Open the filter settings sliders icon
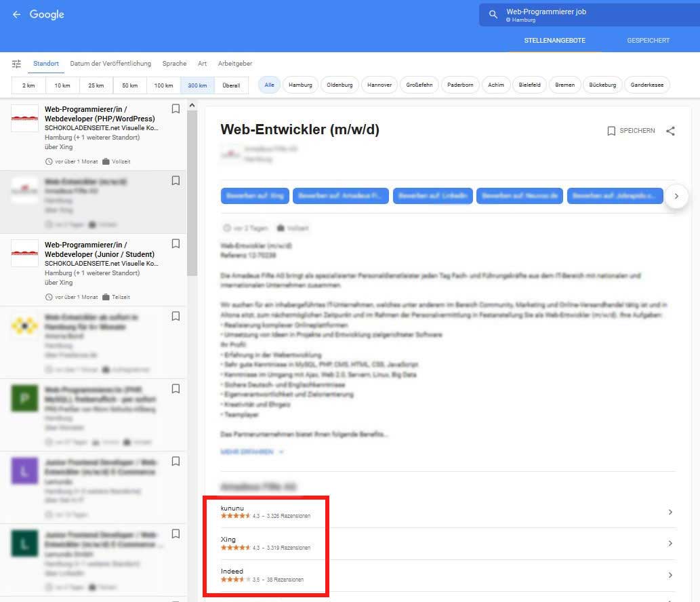 pos(18,63)
